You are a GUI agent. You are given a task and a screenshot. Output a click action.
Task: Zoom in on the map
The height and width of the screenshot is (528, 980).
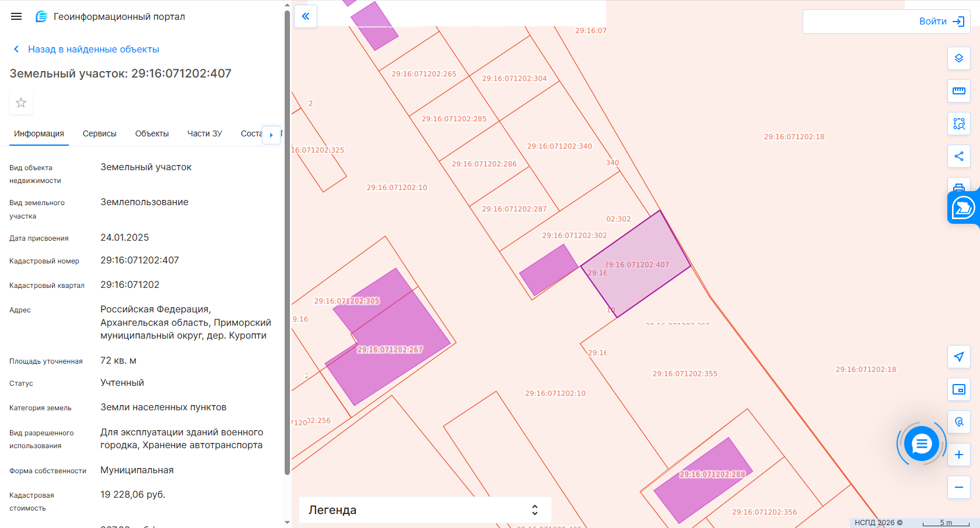click(959, 455)
